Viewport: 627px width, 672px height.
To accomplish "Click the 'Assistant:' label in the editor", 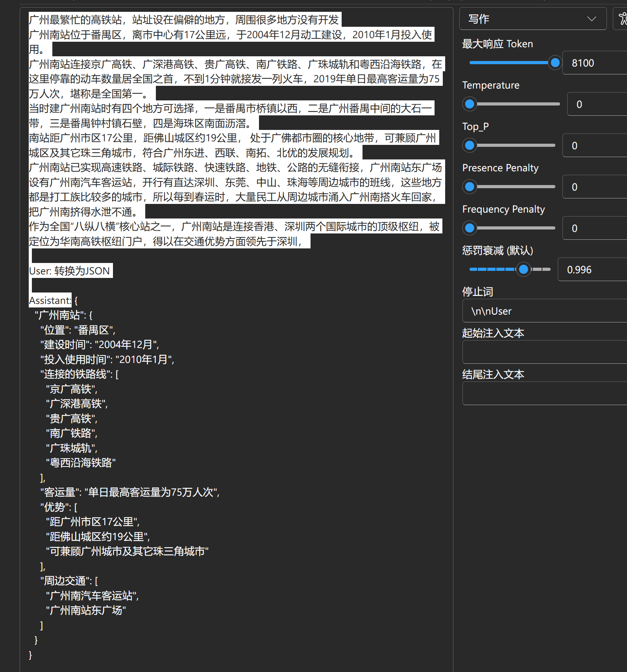I will coord(50,300).
